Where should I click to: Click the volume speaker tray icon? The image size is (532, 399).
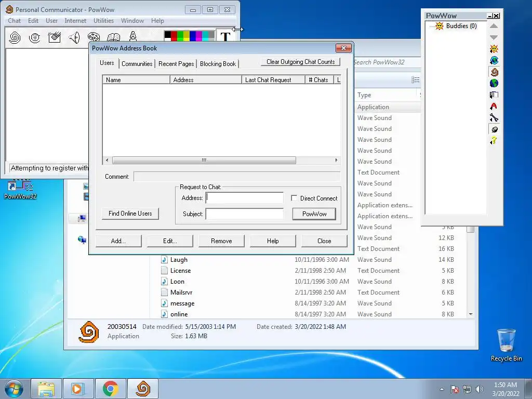480,389
